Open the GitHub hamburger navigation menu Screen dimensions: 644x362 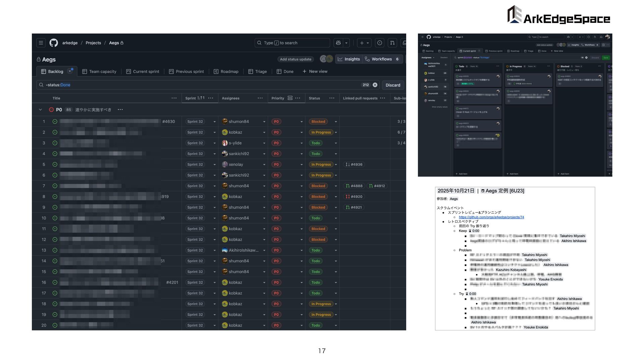(41, 43)
